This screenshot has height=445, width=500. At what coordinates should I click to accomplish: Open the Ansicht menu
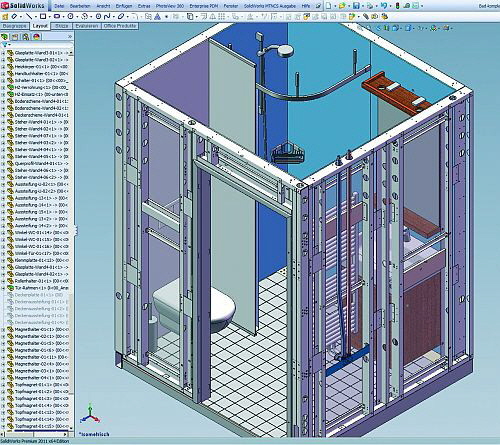103,6
